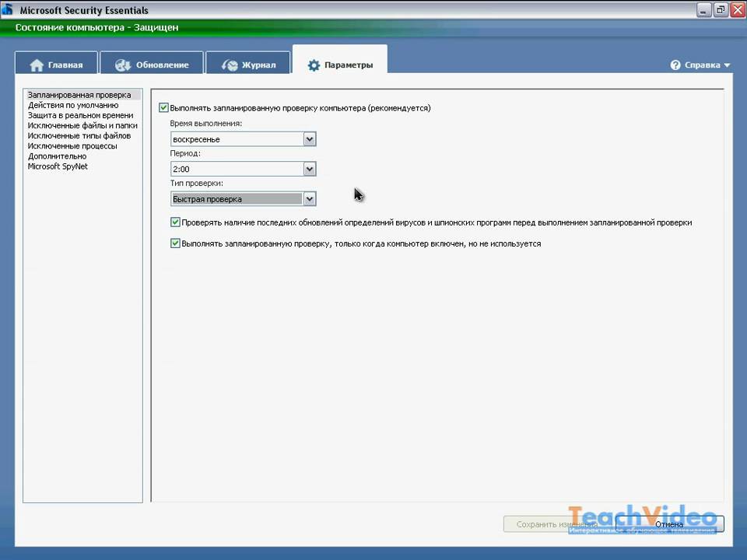Open the Журнал tab
The image size is (747, 560).
click(x=248, y=63)
